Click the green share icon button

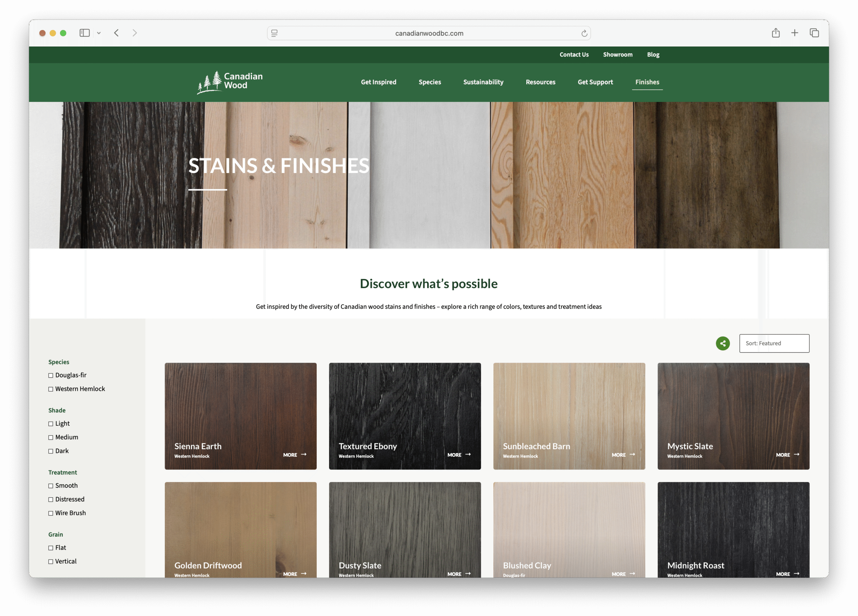click(723, 343)
